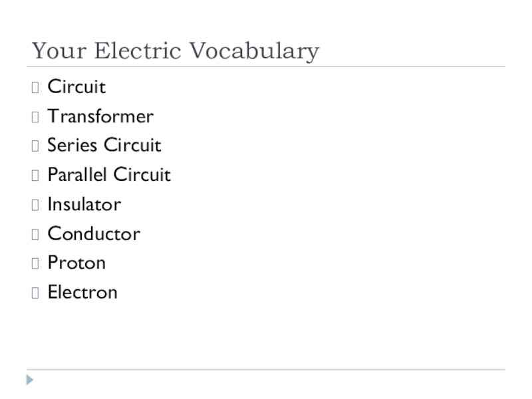The height and width of the screenshot is (399, 532).
Task: Click the bullet marker beside Circuit
Action: 35,87
